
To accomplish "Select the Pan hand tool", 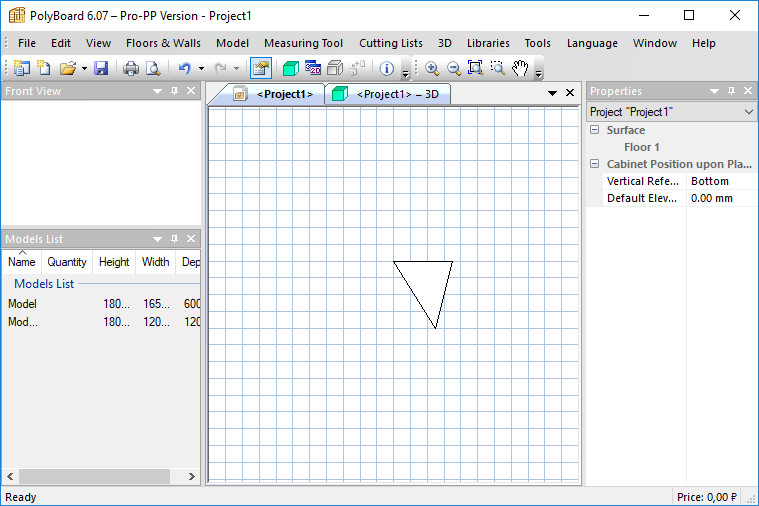I will (x=520, y=69).
